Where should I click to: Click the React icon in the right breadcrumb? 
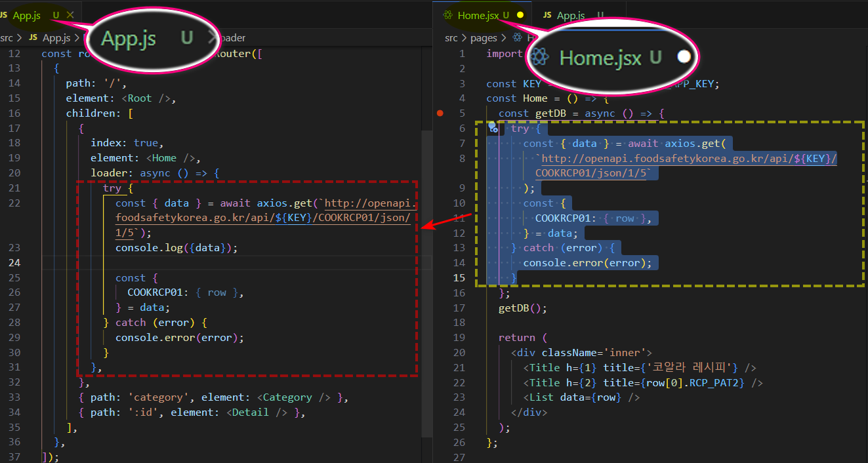516,38
